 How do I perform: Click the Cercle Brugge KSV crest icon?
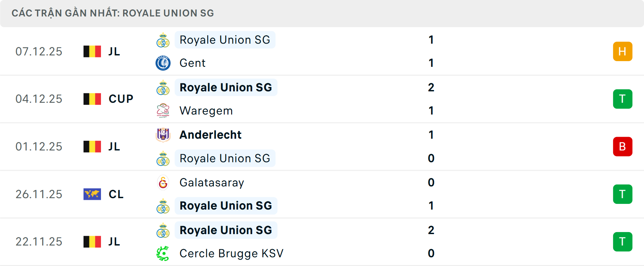tap(163, 254)
